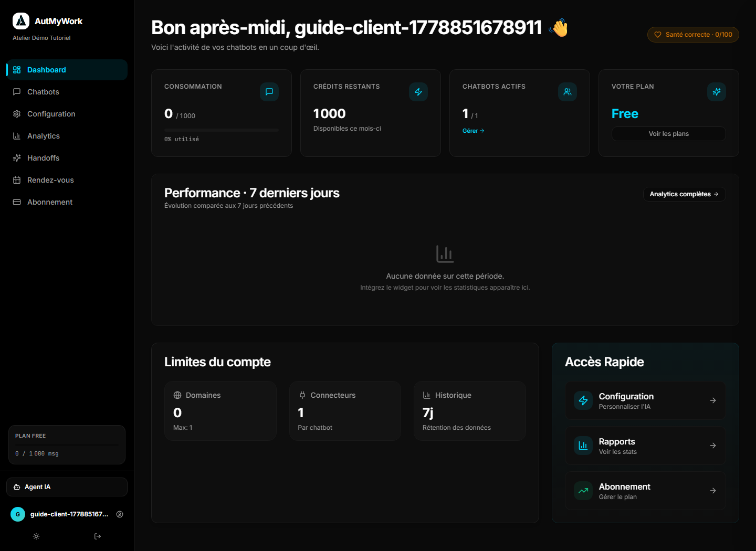Open Configuration in the sidebar menu
This screenshot has height=551, width=756.
67,114
